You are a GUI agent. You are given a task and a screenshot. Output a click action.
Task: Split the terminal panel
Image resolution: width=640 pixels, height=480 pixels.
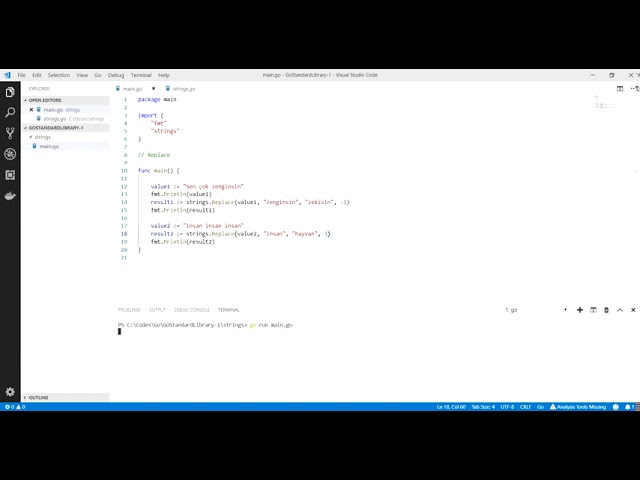593,310
